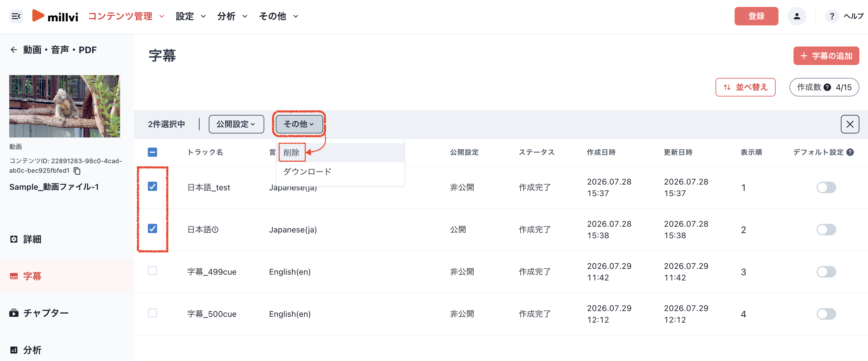
Task: Click the 並べ替え sort button
Action: [x=745, y=87]
